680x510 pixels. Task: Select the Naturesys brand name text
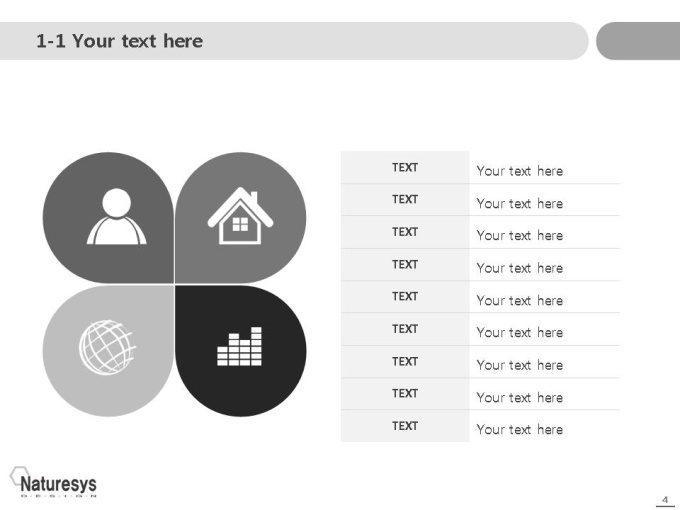tap(59, 484)
